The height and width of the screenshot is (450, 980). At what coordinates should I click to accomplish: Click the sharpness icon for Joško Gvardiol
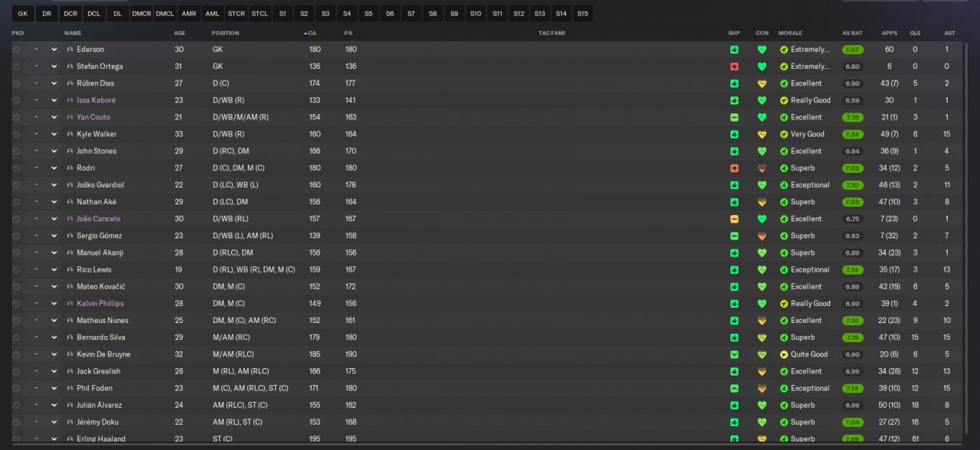point(734,185)
